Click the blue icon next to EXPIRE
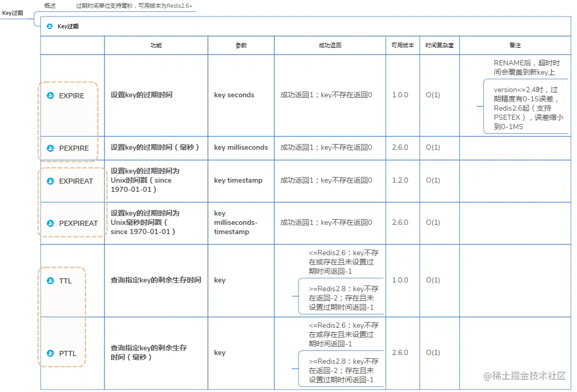Image resolution: width=577 pixels, height=392 pixels. point(50,96)
